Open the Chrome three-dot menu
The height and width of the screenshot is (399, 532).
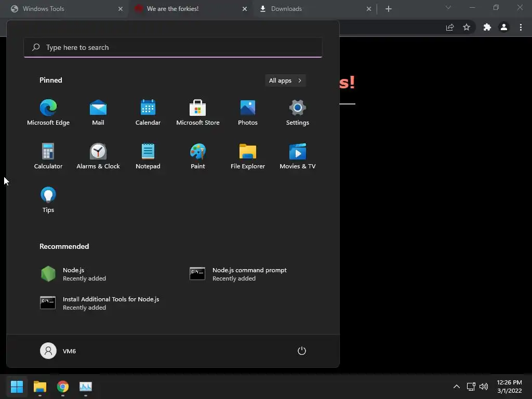point(521,28)
